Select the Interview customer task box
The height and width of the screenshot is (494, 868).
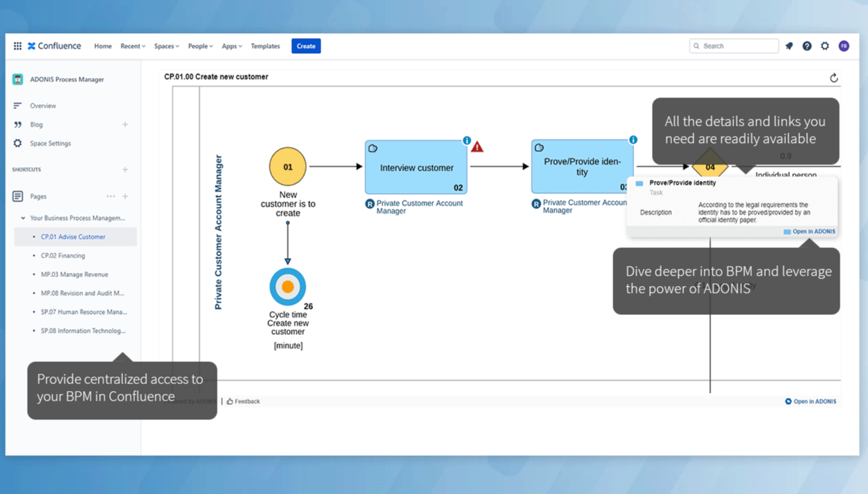pos(416,167)
